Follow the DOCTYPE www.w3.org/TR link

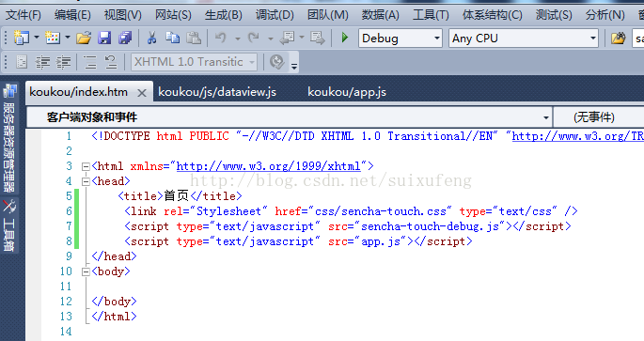[x=578, y=136]
